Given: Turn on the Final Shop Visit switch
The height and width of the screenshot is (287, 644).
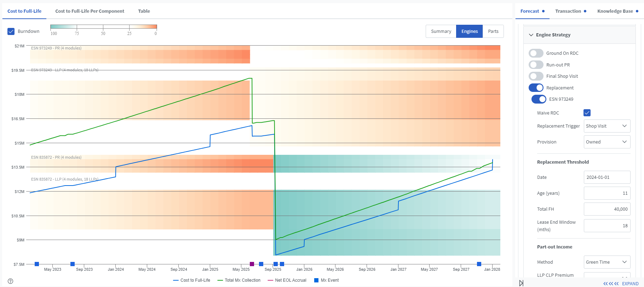Looking at the screenshot, I should (536, 76).
